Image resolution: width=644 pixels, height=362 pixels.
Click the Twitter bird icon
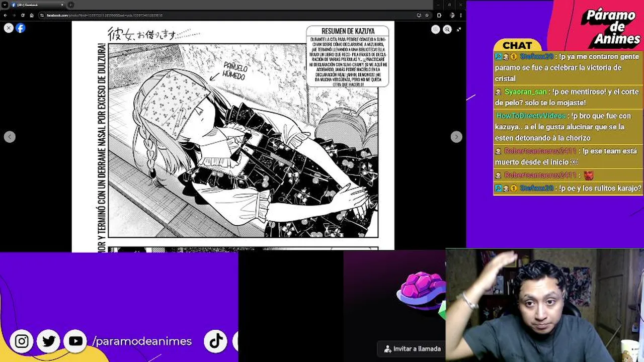click(x=49, y=341)
